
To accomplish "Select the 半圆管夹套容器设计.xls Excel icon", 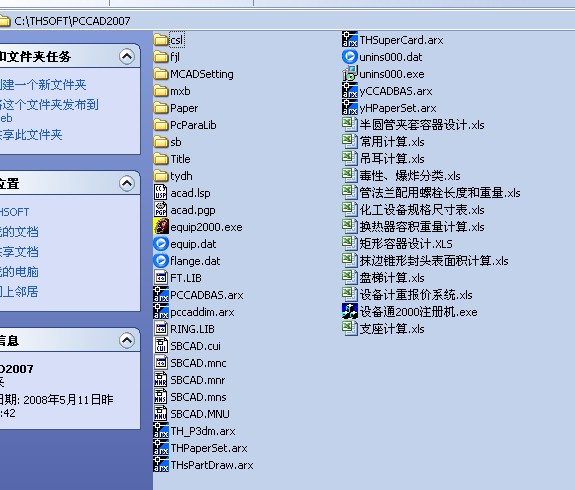I will tap(349, 125).
